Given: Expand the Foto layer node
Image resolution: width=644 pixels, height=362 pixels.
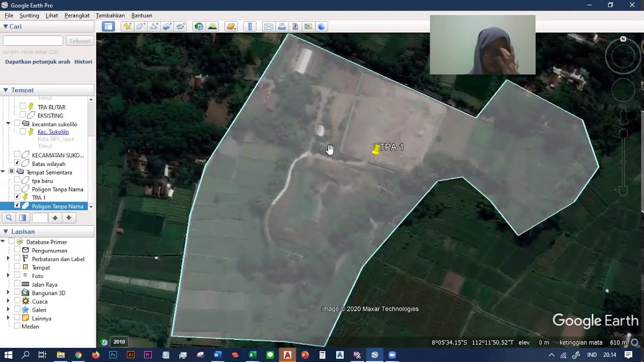Looking at the screenshot, I should [8, 276].
